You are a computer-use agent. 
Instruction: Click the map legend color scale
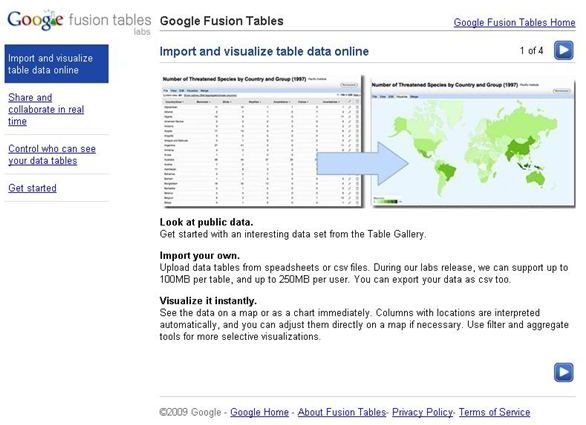coord(387,201)
